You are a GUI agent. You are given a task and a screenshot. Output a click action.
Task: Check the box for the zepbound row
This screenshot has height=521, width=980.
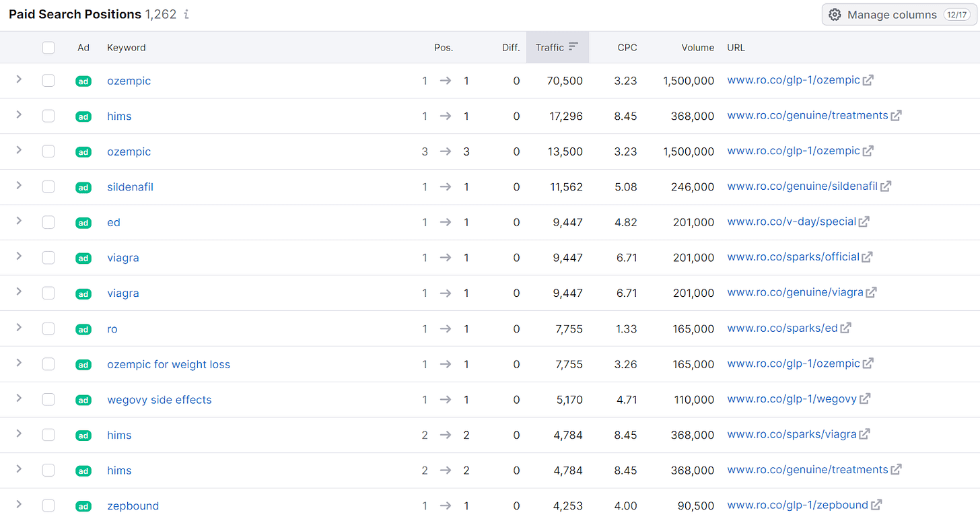click(x=48, y=506)
